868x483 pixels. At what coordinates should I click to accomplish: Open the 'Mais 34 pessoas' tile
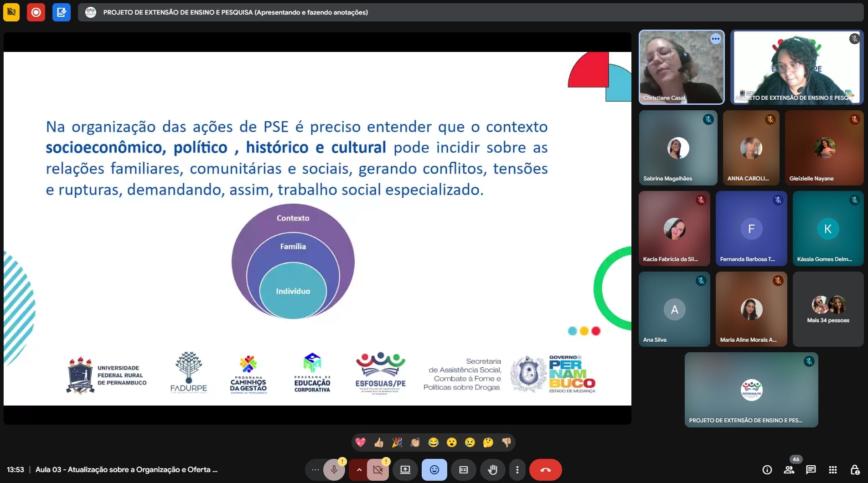(828, 309)
